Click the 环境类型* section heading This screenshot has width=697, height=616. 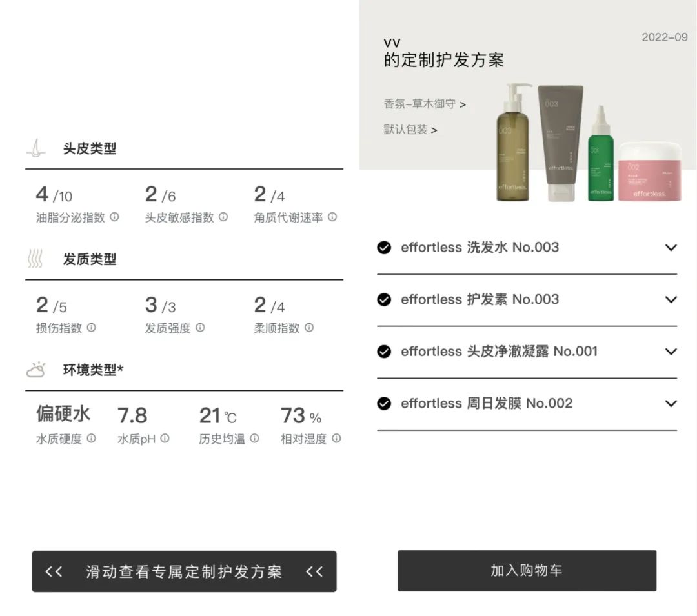[93, 370]
